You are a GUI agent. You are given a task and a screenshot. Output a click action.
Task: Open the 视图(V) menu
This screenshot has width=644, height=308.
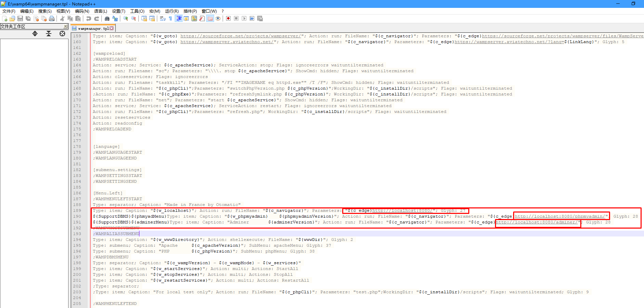[63, 11]
